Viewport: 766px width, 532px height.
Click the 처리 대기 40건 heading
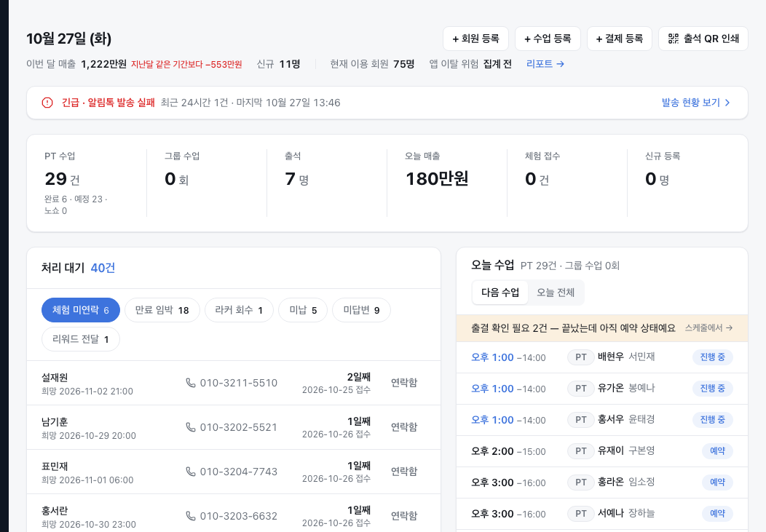click(x=78, y=268)
